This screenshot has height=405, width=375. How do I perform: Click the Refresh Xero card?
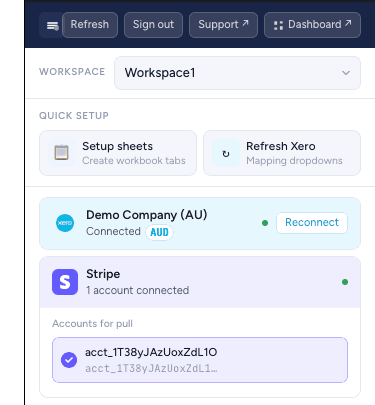(282, 153)
